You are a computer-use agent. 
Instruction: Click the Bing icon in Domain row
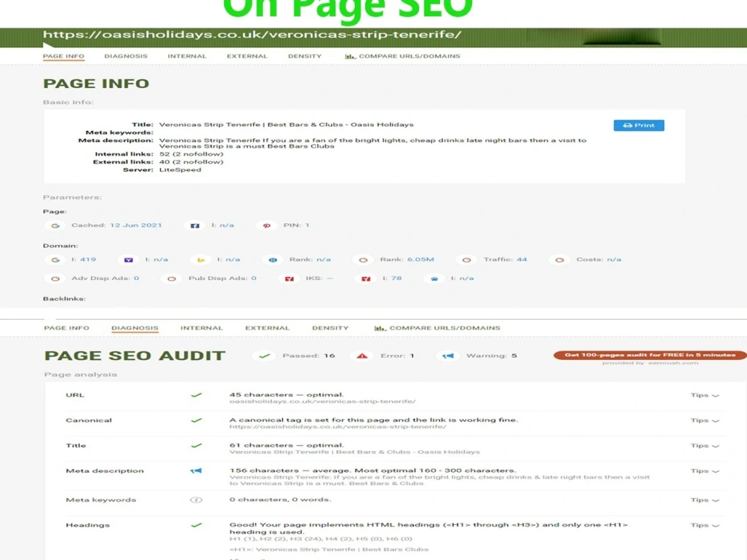[x=200, y=260]
